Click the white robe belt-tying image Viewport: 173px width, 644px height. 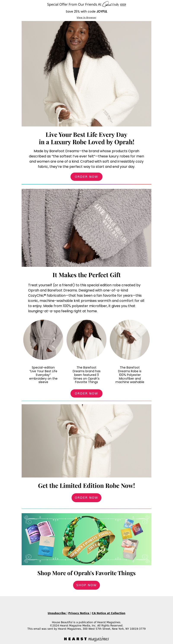click(86, 441)
